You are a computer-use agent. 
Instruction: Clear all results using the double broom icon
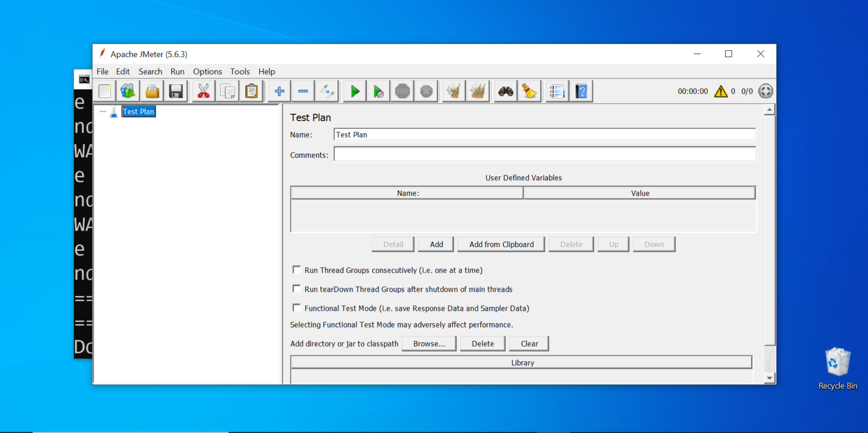(478, 90)
